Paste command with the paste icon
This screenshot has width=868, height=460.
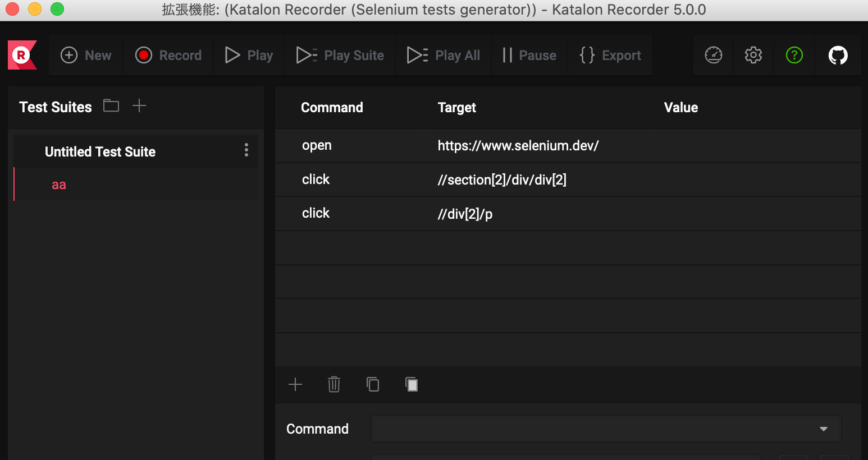tap(412, 384)
